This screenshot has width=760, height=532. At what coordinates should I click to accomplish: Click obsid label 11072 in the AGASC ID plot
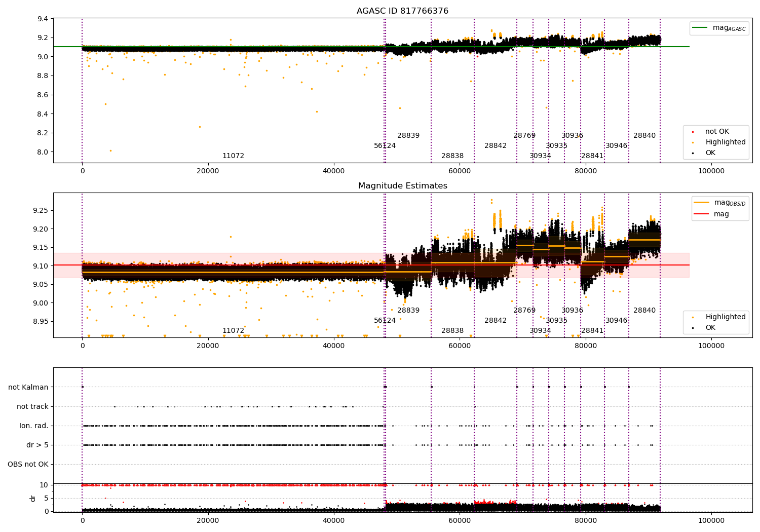233,156
